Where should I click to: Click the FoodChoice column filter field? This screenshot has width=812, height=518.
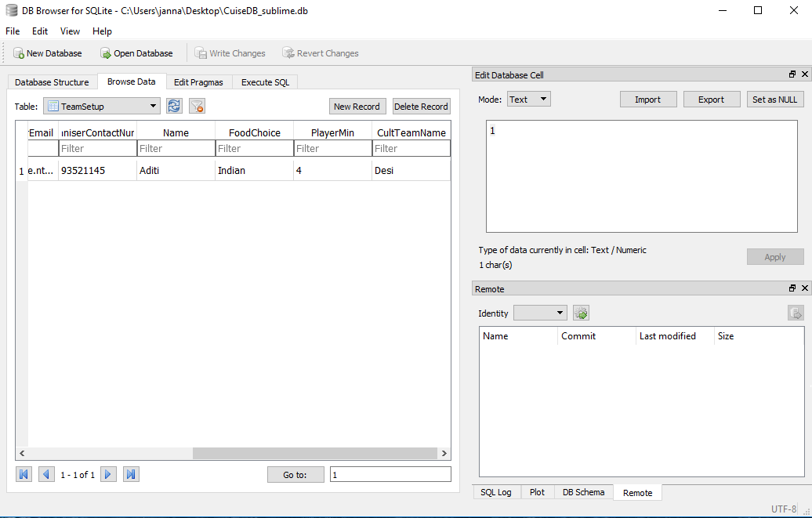254,148
